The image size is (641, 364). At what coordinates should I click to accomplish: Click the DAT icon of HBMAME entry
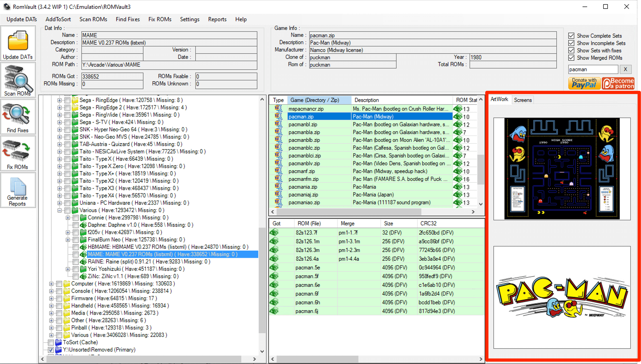pyautogui.click(x=83, y=247)
